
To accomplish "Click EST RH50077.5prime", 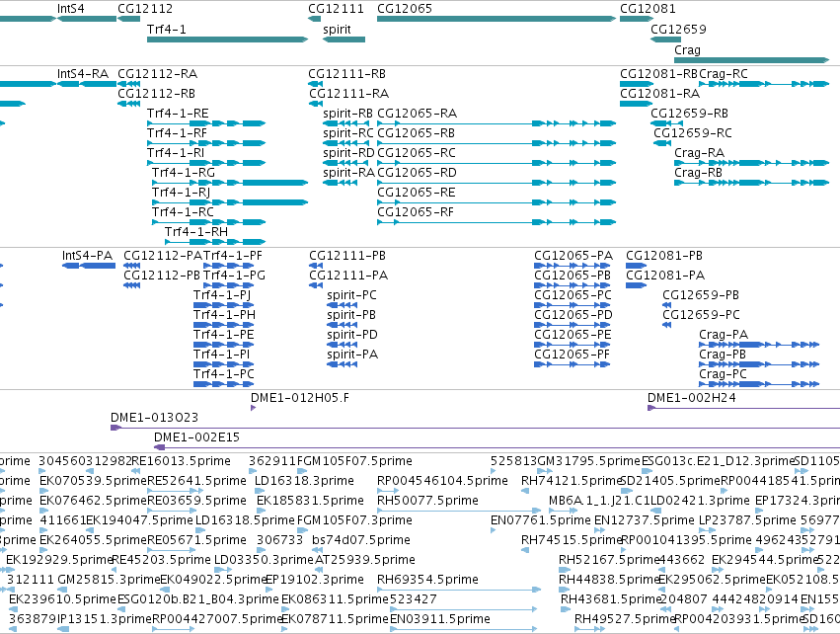I will 427,501.
